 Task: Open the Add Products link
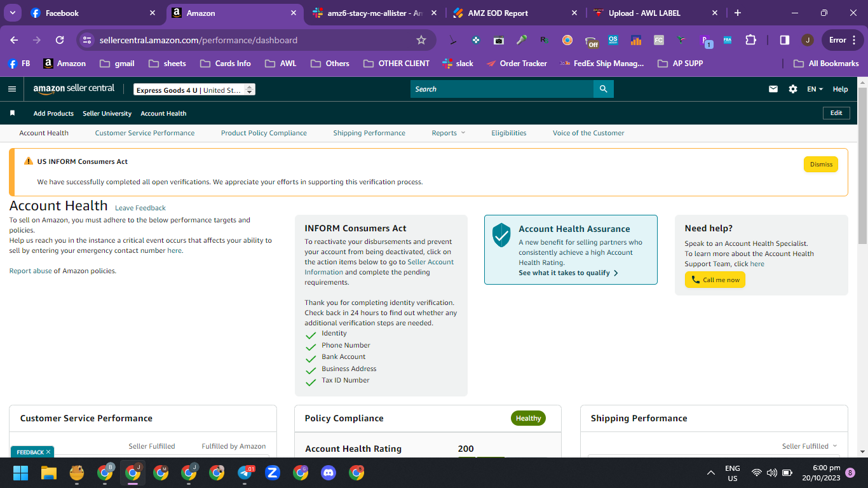(x=53, y=113)
